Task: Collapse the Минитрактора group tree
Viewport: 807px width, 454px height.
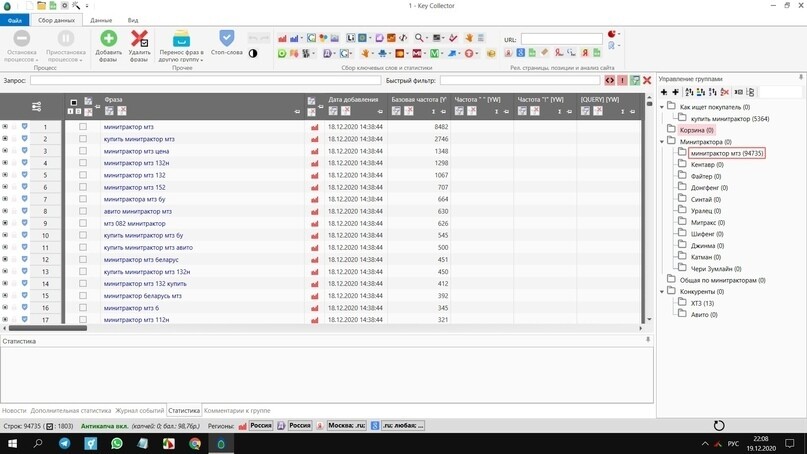Action: click(662, 142)
